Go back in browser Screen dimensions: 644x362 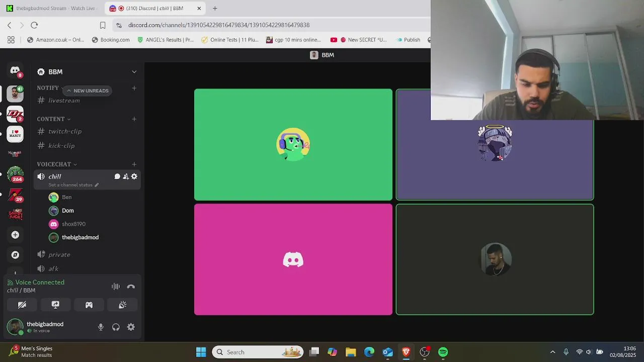click(x=9, y=25)
